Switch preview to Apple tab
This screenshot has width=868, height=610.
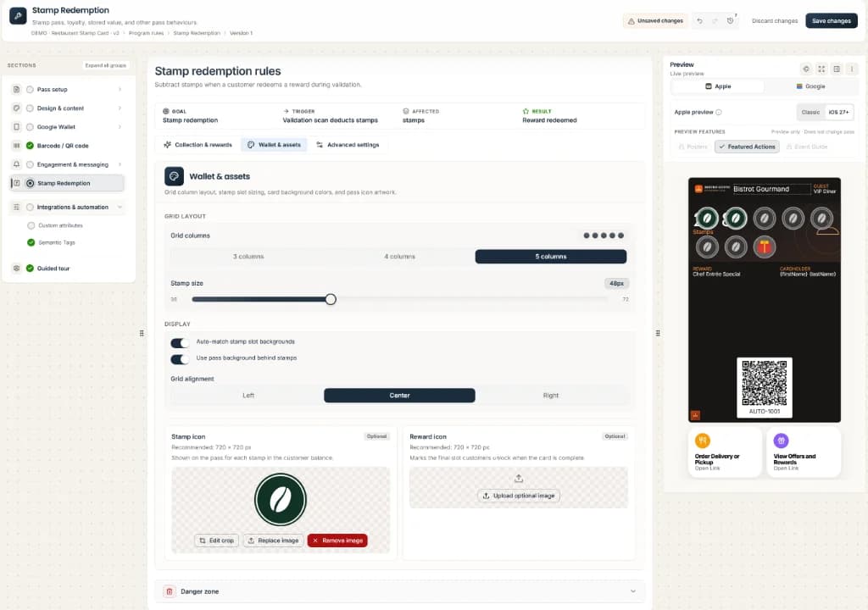[718, 86]
